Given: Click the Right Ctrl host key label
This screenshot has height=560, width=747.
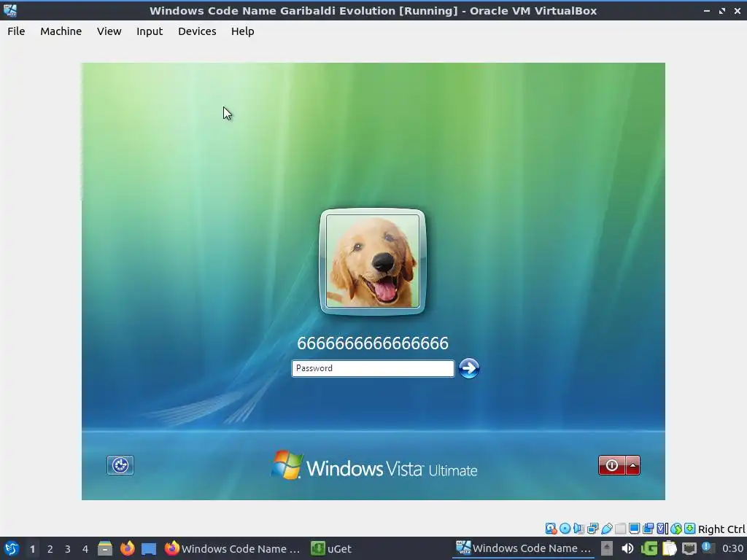Looking at the screenshot, I should (721, 529).
